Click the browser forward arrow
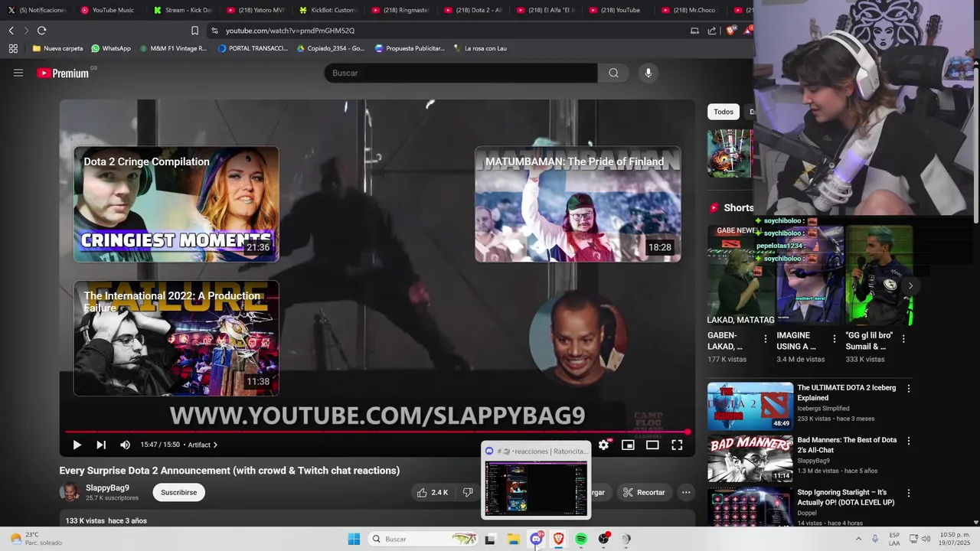 [x=25, y=31]
